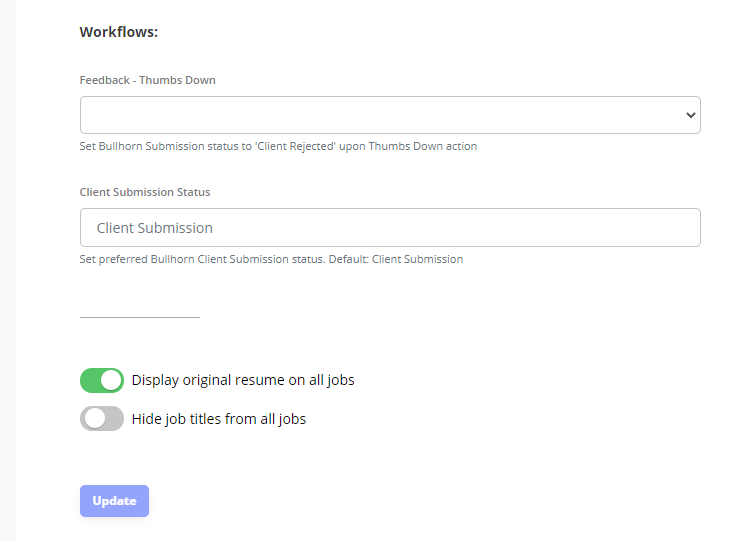Click the 'Default: Client Submission' hint text

tap(396, 259)
